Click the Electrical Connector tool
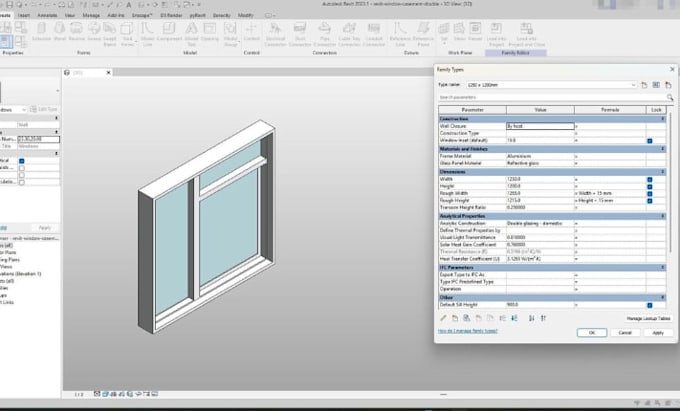 tap(275, 34)
